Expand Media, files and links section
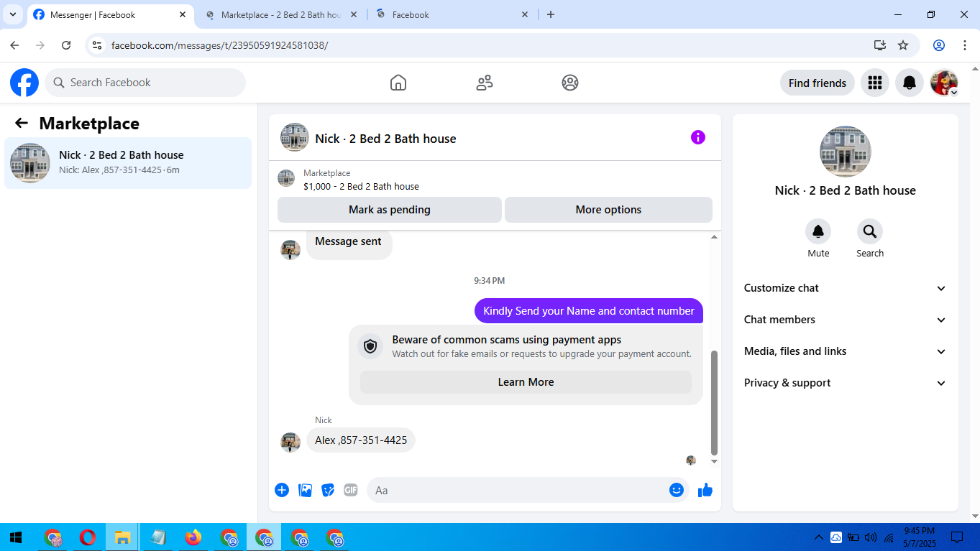This screenshot has width=980, height=551. point(846,351)
